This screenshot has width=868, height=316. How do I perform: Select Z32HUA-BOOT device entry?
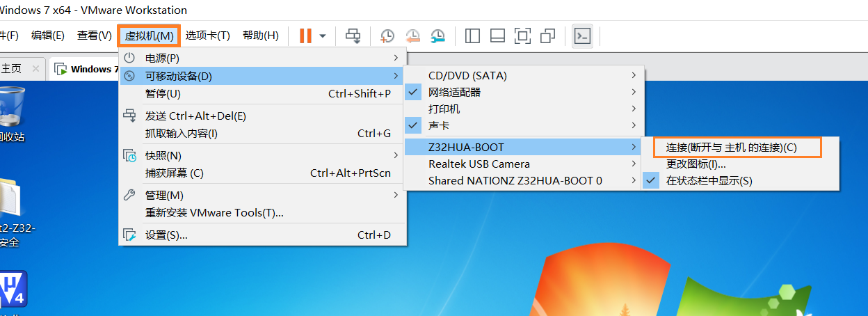pos(524,148)
